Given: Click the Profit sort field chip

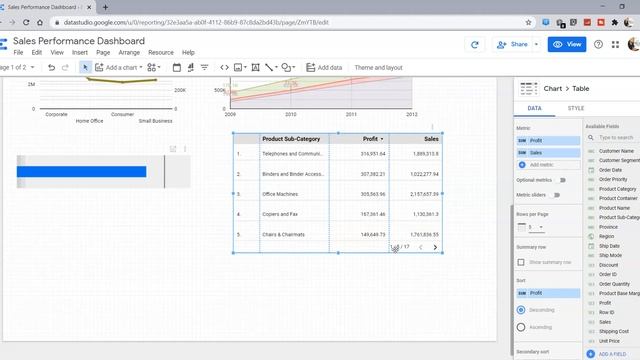Looking at the screenshot, I should pyautogui.click(x=548, y=293).
